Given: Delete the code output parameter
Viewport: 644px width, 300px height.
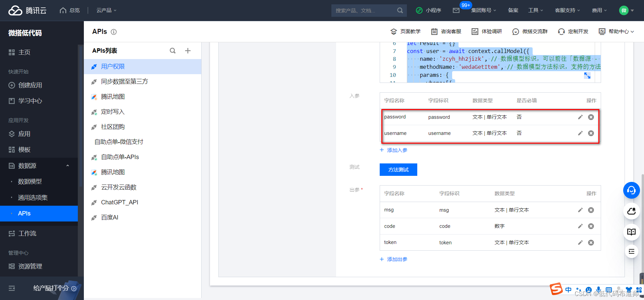Looking at the screenshot, I should [x=591, y=226].
